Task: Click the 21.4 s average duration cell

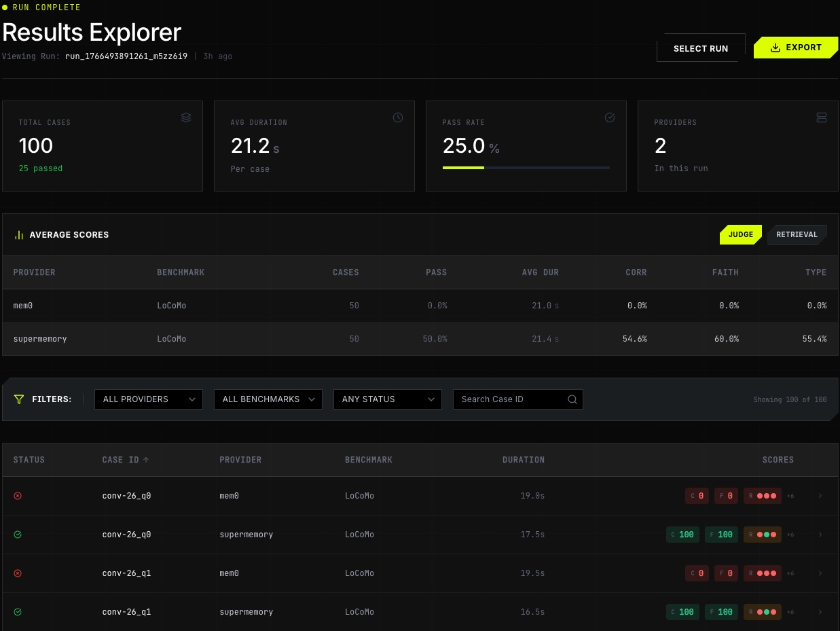Action: (x=545, y=338)
